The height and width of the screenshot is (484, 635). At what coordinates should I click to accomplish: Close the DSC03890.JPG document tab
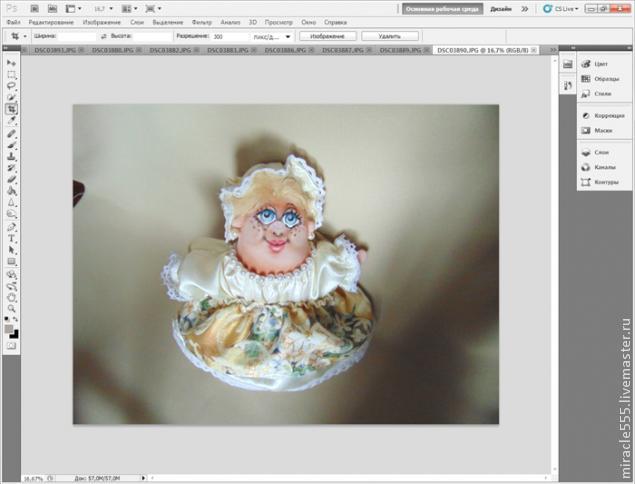pos(534,50)
